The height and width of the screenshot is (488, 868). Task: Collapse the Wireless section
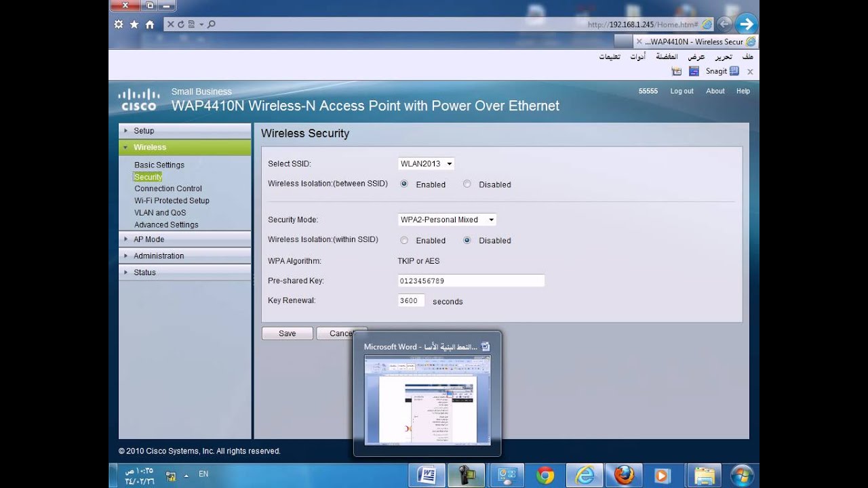pos(184,147)
